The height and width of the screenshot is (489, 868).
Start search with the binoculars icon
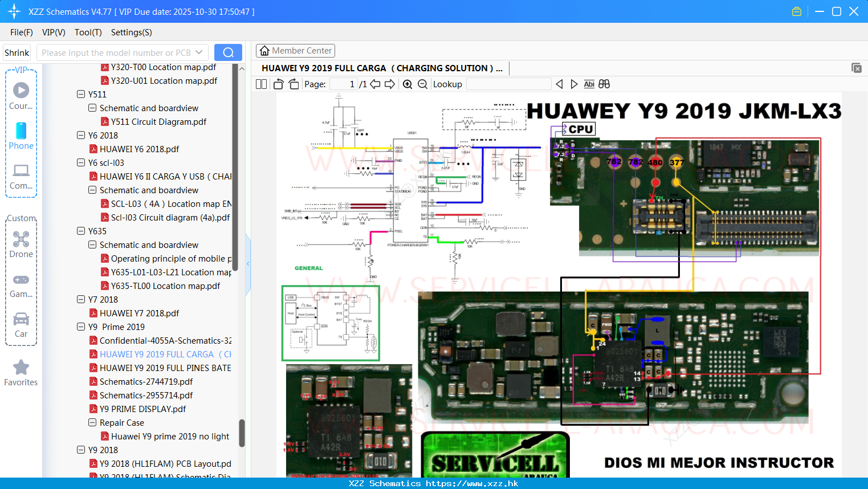point(604,84)
